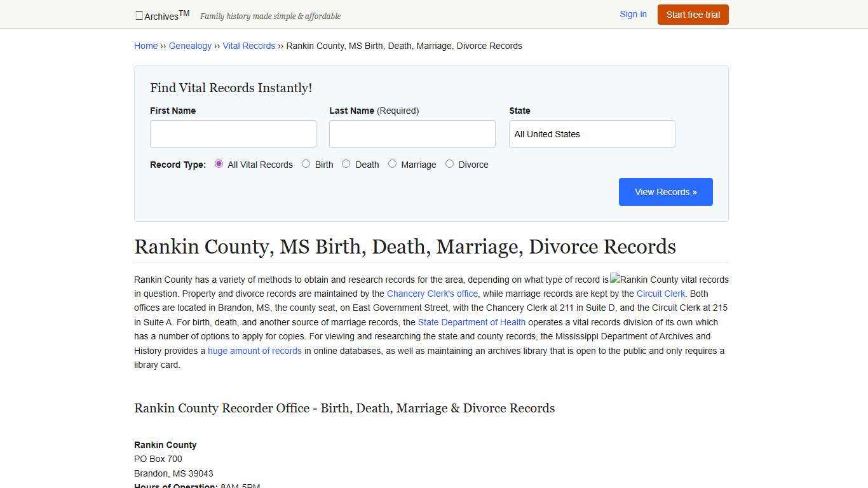Click the Circuit Clerk link

tap(660, 294)
